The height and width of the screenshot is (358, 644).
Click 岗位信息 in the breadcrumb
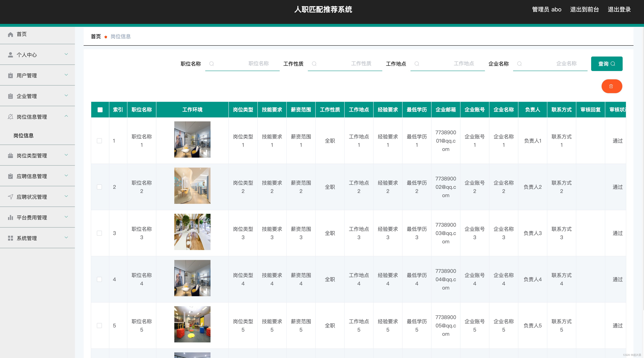click(121, 37)
